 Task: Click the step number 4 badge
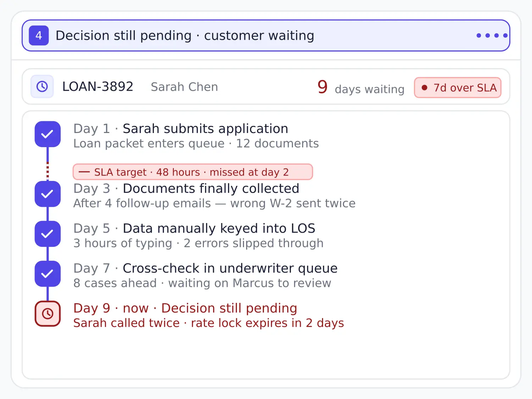(39, 35)
